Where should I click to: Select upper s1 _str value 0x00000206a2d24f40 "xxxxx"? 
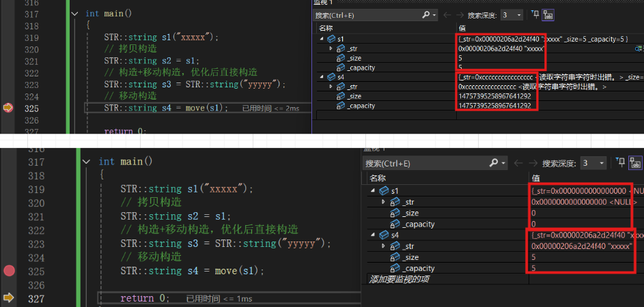501,49
